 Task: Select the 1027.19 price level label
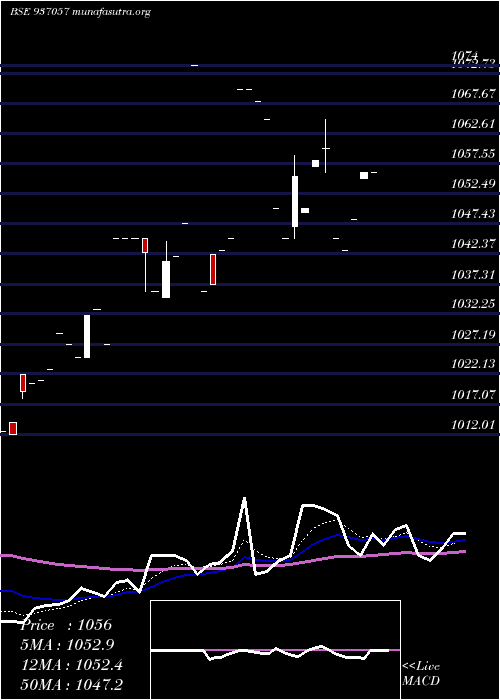(473, 334)
